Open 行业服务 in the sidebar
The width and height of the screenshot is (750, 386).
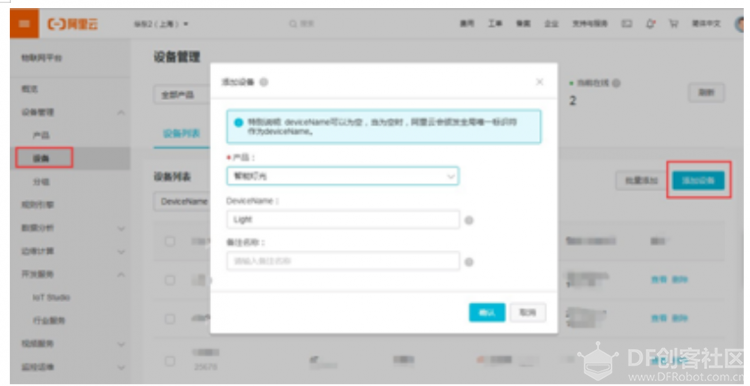coord(49,320)
